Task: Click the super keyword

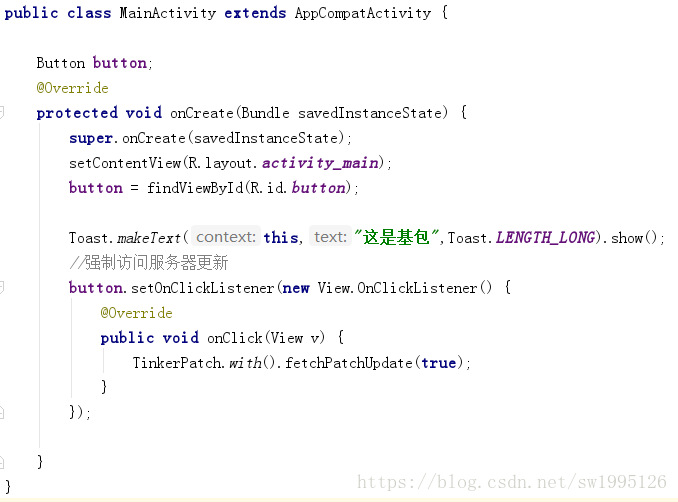Action: pos(91,138)
